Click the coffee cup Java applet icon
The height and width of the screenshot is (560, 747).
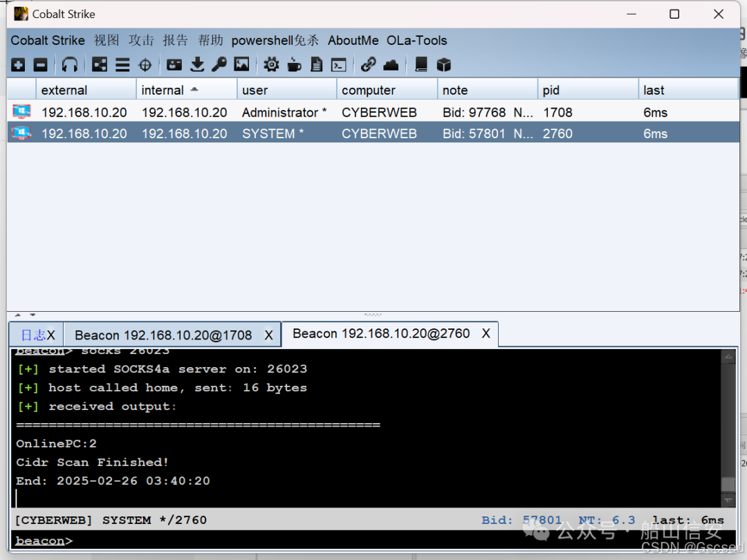[x=295, y=65]
